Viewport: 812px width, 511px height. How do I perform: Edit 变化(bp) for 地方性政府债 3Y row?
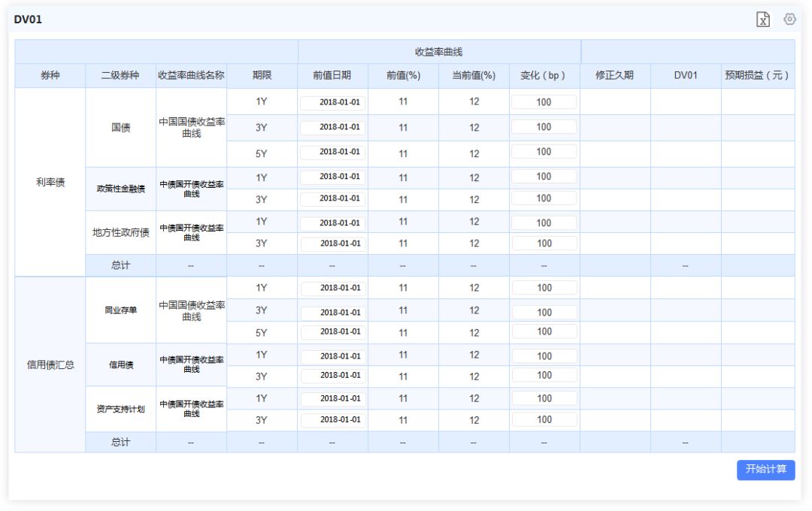click(x=544, y=243)
